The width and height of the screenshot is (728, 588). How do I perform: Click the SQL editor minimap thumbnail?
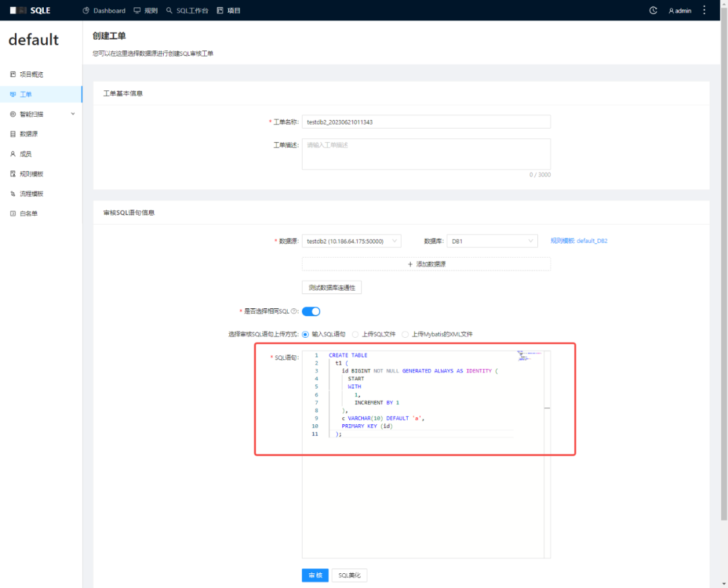(x=530, y=356)
